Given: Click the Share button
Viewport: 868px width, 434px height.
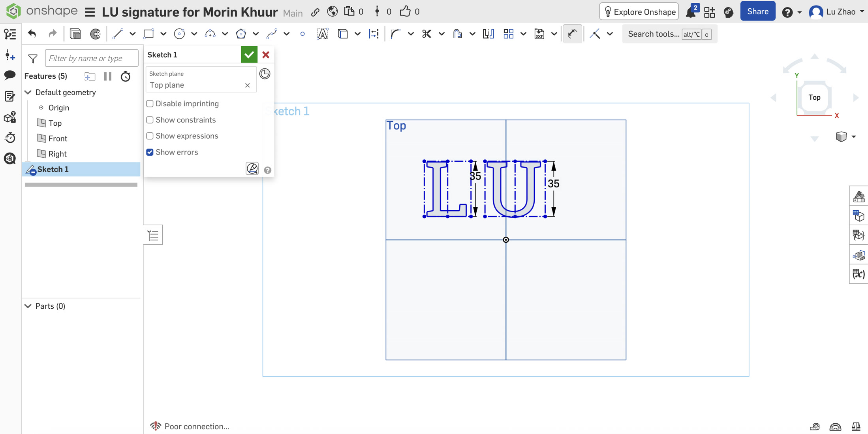Looking at the screenshot, I should (757, 11).
